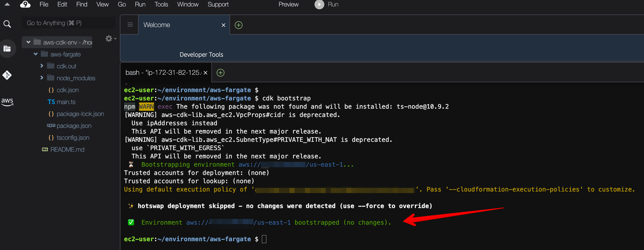The image size is (644, 250).
Task: Add new tab next to Welcome tab
Action: (238, 25)
